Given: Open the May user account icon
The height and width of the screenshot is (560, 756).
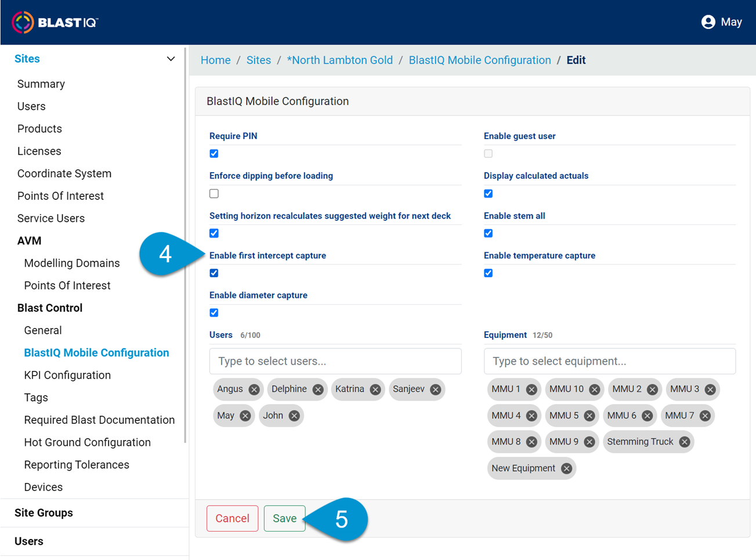Looking at the screenshot, I should 708,22.
